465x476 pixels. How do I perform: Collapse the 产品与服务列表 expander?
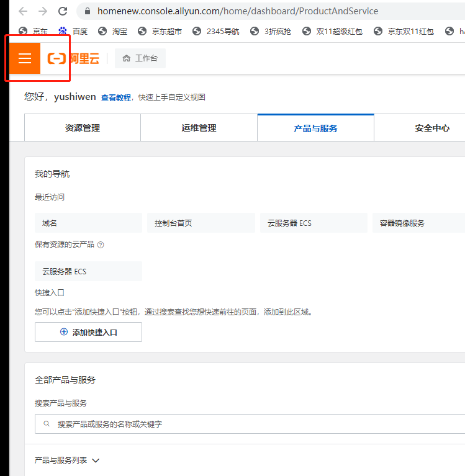[96, 460]
